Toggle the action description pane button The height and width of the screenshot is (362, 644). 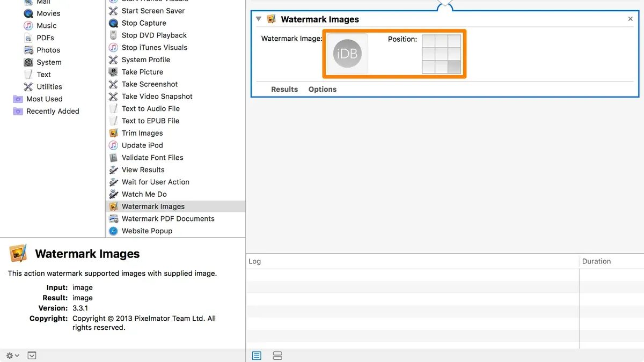point(32,356)
